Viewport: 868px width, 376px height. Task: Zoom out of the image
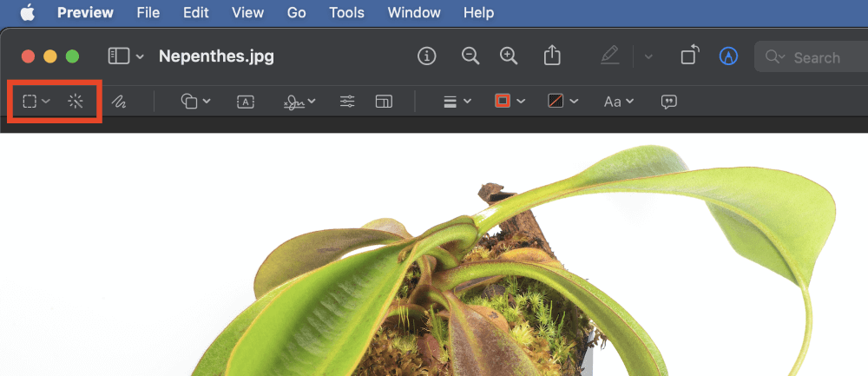pyautogui.click(x=470, y=56)
